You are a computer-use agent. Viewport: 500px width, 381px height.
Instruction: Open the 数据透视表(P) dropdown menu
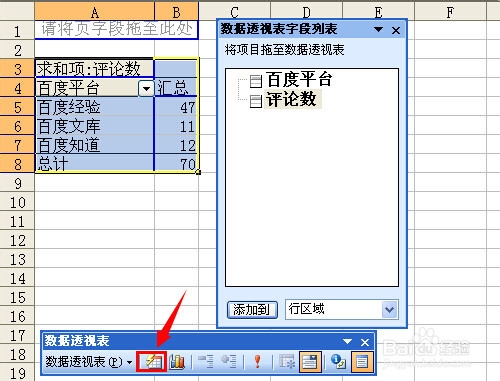click(89, 362)
